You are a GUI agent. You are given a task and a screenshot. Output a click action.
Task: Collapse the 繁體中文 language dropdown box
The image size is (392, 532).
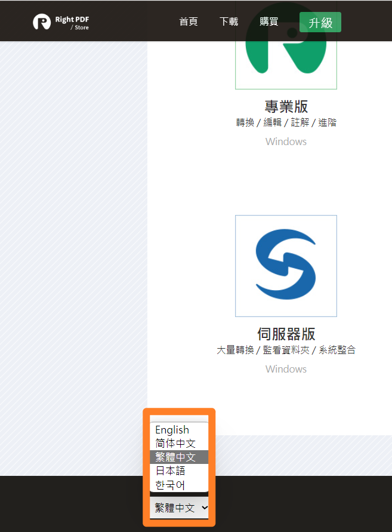179,508
